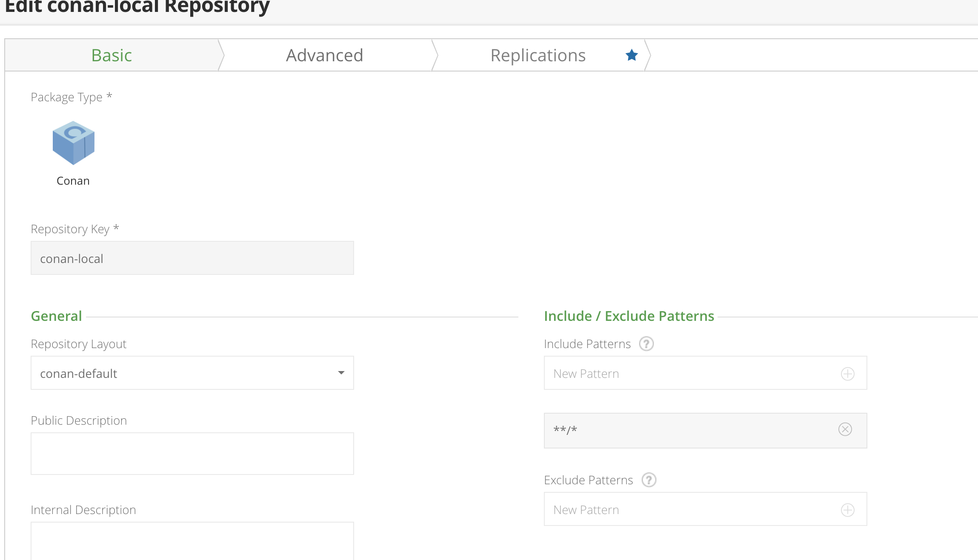Click the add pattern button for Exclude Patterns

[x=848, y=509]
